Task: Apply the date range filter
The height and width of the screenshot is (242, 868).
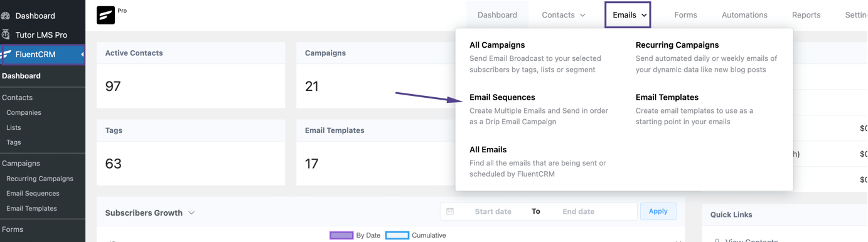Action: click(658, 211)
